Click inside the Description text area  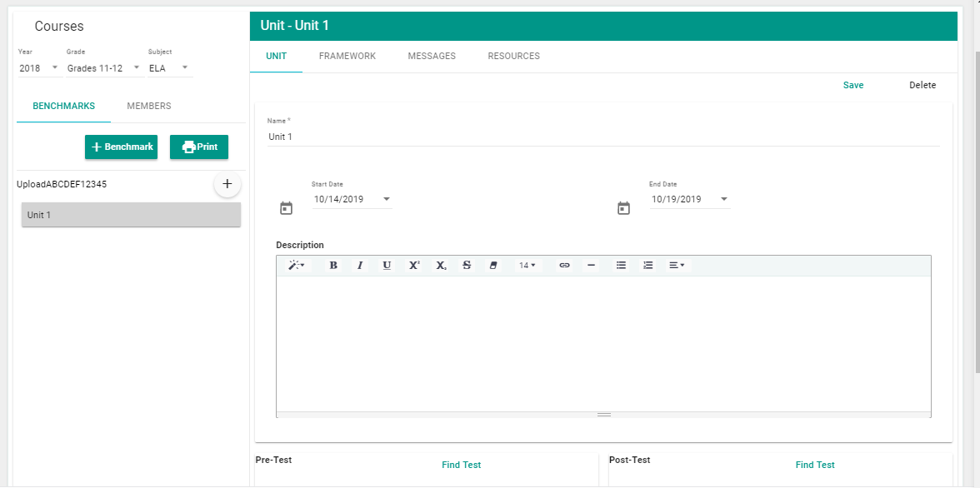tap(603, 344)
